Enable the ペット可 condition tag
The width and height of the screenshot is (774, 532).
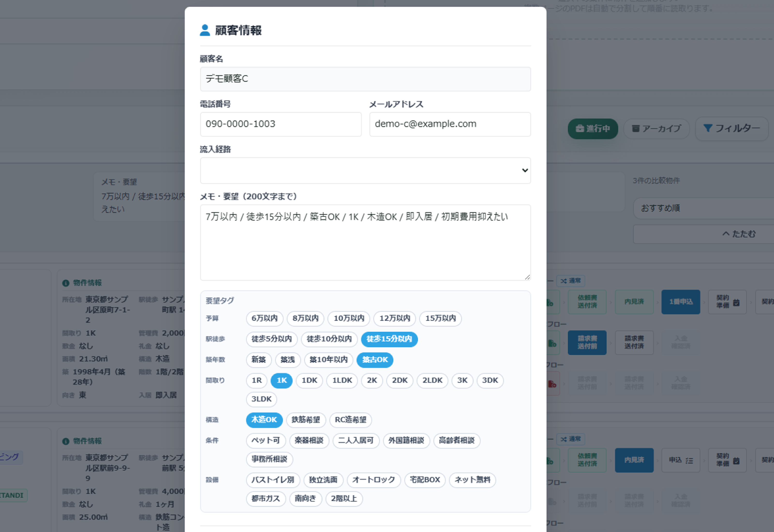(x=266, y=440)
